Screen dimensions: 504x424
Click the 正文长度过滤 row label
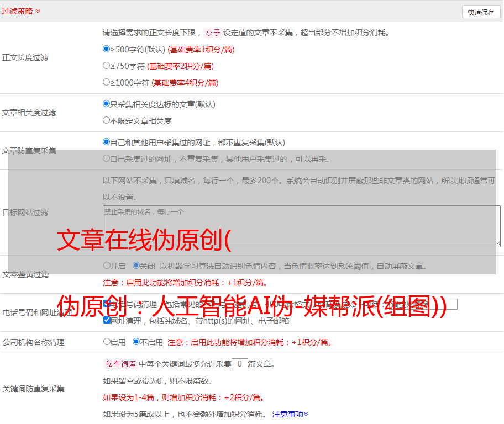pos(25,57)
